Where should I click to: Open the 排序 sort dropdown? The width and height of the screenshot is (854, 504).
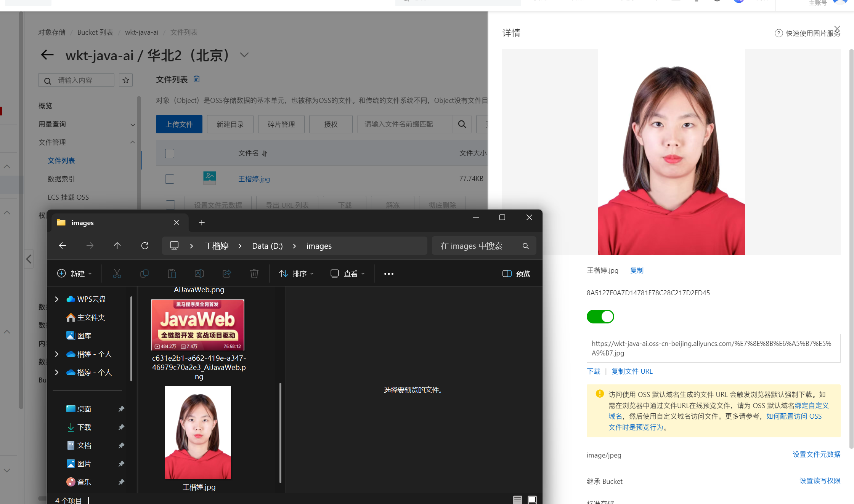tap(297, 274)
